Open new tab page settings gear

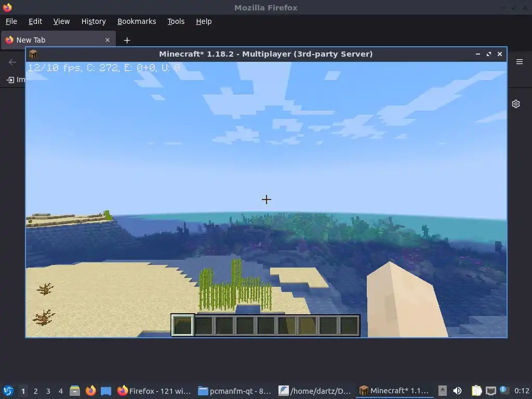(516, 104)
